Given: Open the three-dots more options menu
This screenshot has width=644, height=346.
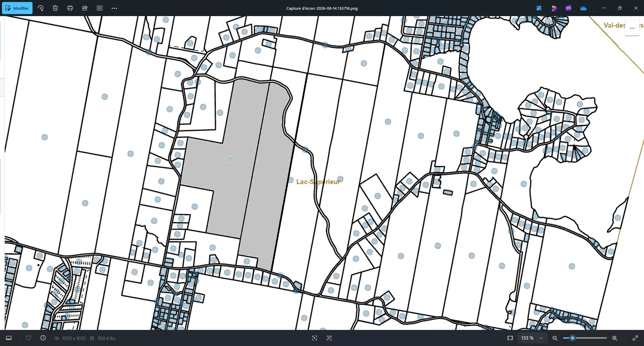Looking at the screenshot, I should (x=114, y=8).
